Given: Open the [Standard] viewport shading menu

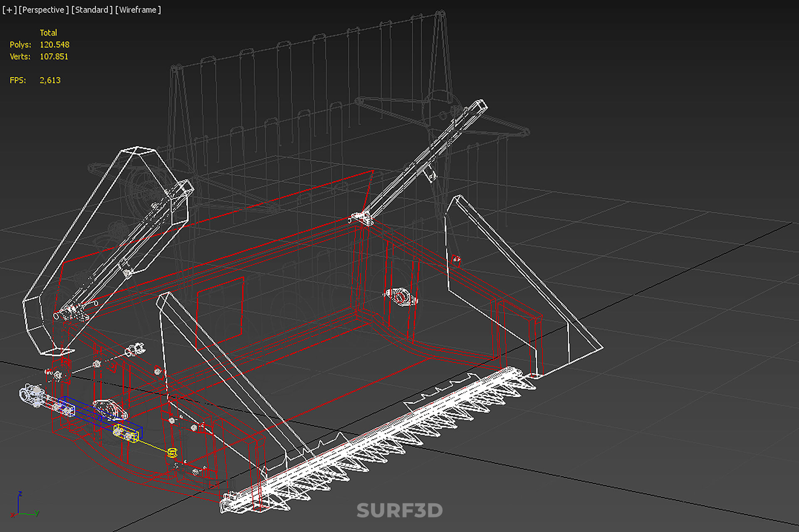Looking at the screenshot, I should [92, 10].
